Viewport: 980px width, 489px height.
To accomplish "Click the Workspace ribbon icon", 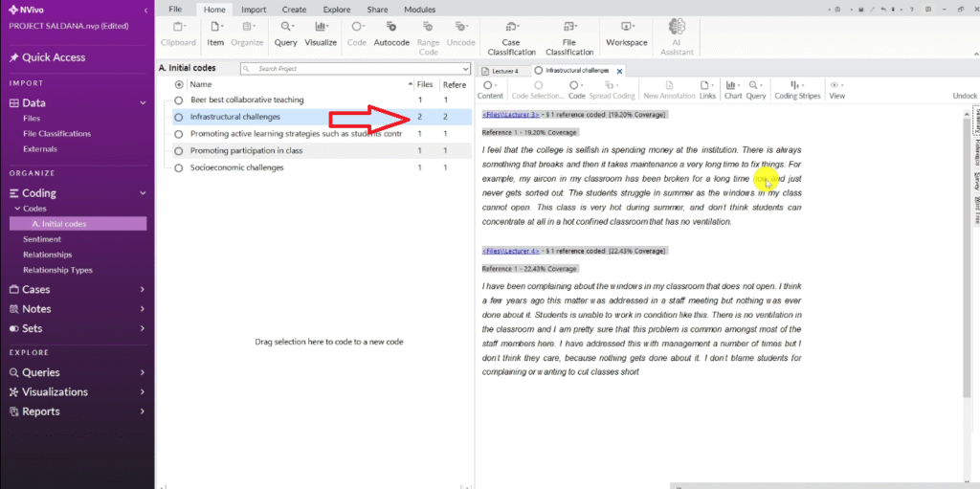I will click(x=627, y=33).
